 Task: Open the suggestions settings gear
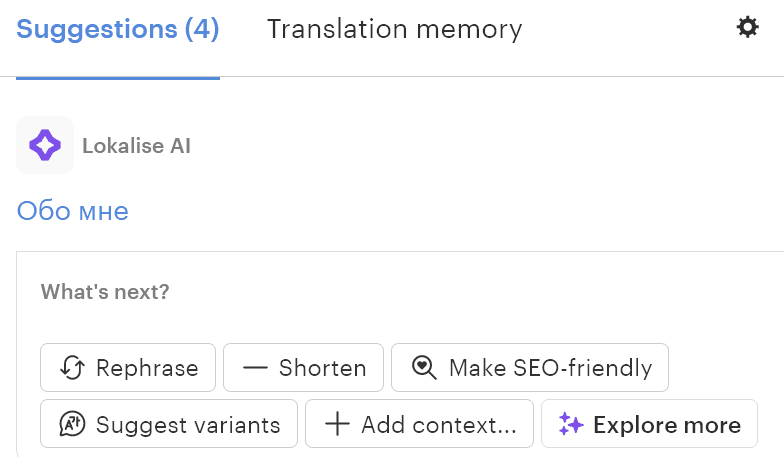(x=747, y=28)
